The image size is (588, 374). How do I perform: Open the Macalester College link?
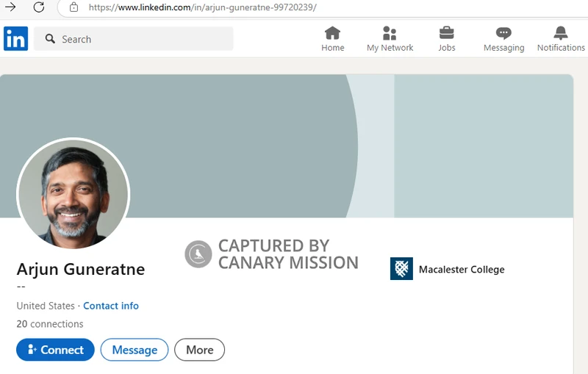tap(462, 270)
